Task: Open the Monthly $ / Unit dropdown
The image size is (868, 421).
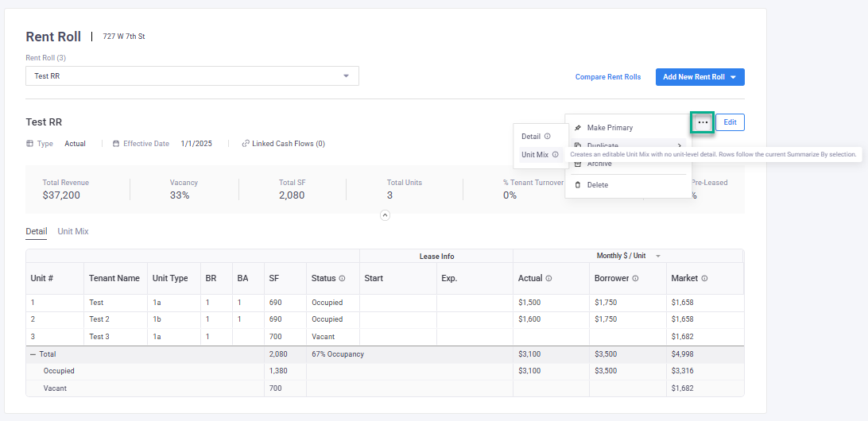Action: (629, 256)
